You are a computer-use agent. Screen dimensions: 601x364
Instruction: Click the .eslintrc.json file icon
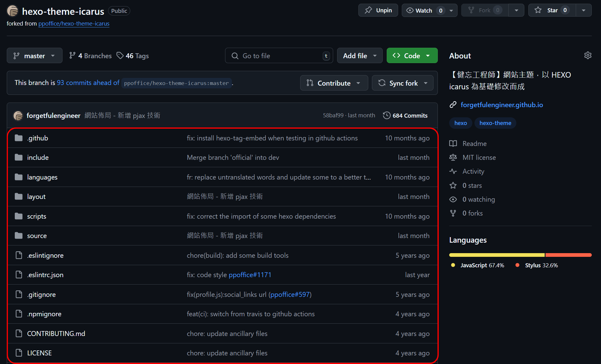coord(19,275)
